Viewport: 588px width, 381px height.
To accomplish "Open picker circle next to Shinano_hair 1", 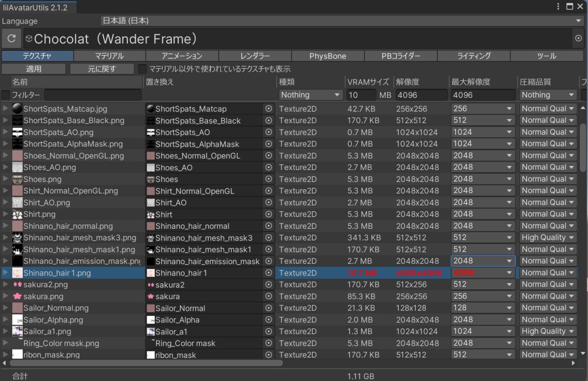I will [269, 273].
